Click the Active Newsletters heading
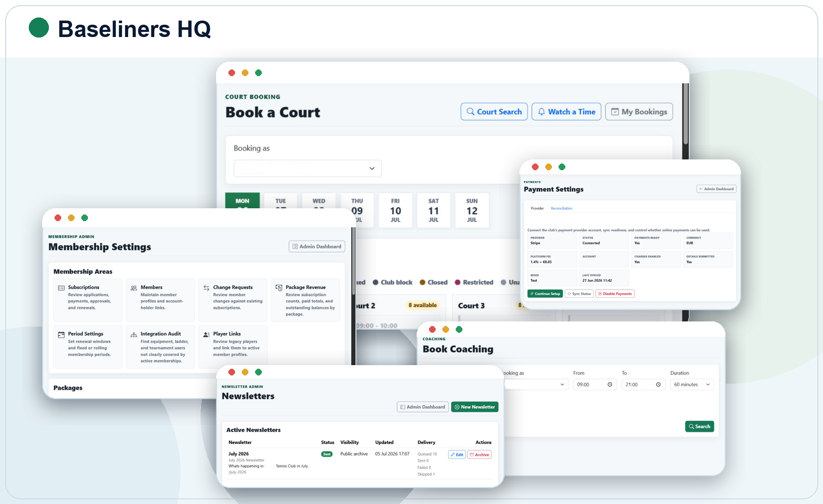Image resolution: width=823 pixels, height=504 pixels. [x=254, y=430]
